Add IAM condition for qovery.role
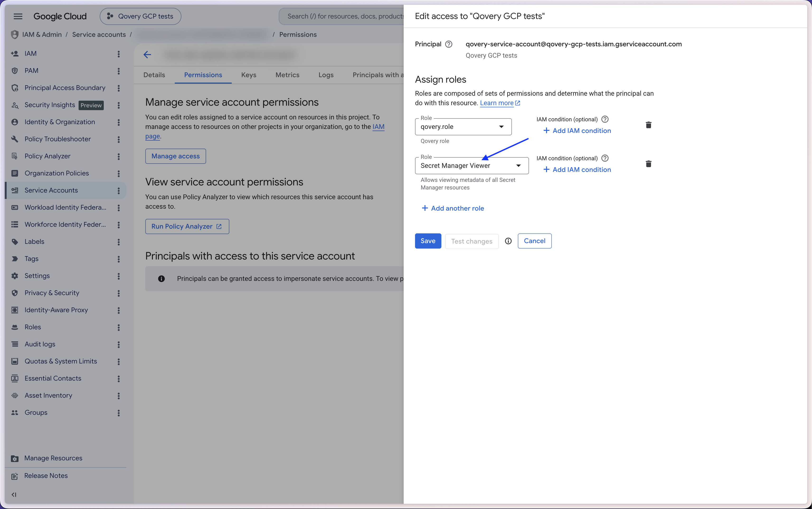The image size is (812, 509). (577, 131)
